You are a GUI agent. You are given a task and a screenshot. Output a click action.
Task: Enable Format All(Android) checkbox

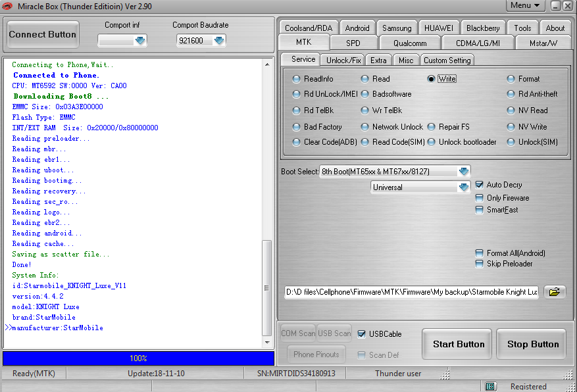pos(479,253)
